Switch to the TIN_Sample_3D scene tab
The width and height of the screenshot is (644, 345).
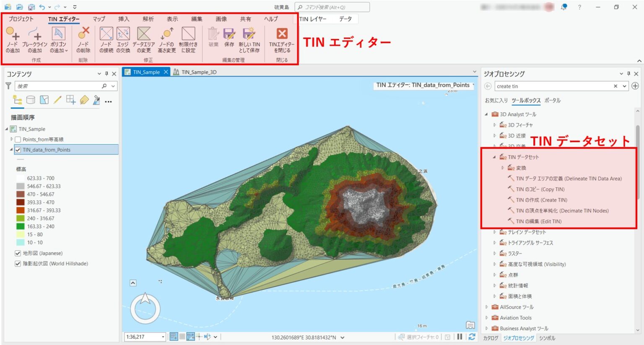tap(198, 72)
